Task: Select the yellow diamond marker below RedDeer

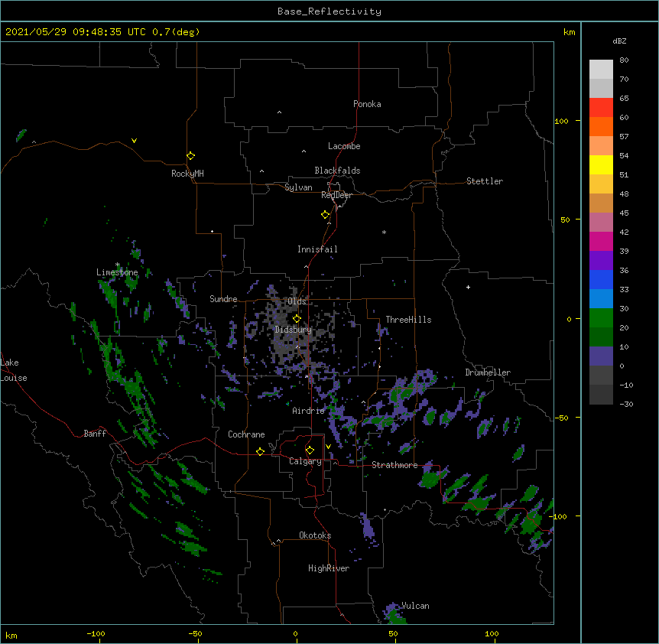Action: click(325, 215)
